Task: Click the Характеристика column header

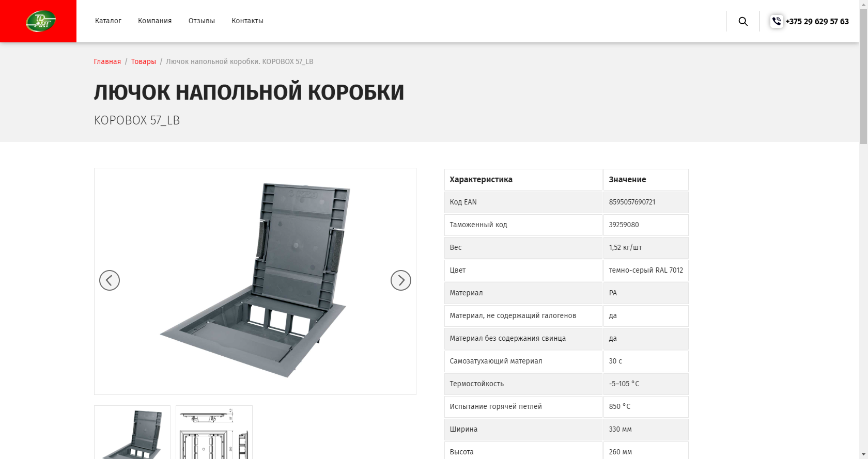Action: [481, 180]
